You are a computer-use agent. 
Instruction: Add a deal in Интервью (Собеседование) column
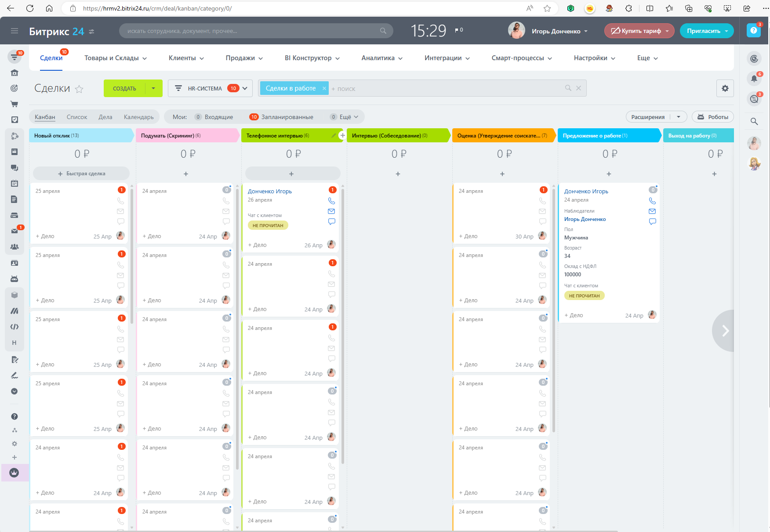398,174
